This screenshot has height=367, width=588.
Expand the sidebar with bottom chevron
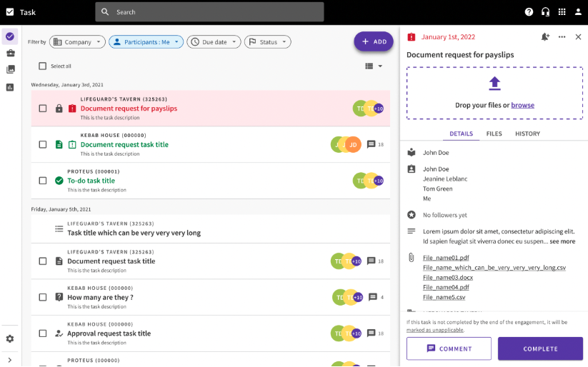[x=10, y=361]
